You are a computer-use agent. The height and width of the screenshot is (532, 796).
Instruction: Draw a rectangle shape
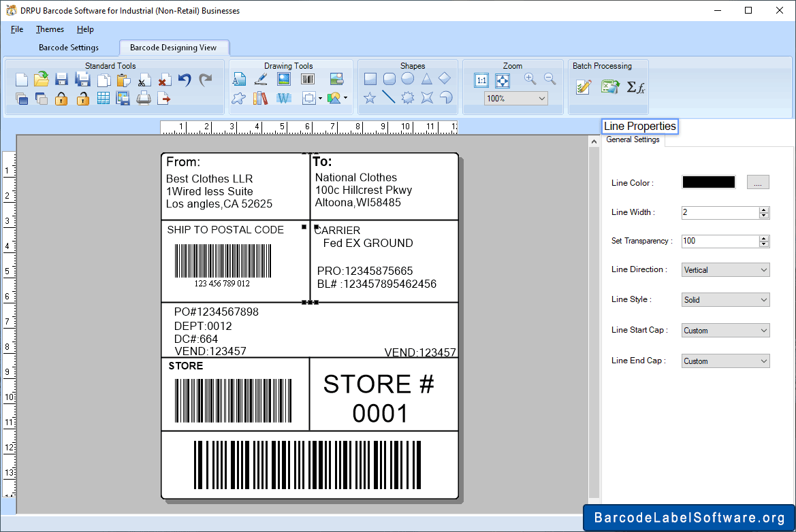[370, 79]
